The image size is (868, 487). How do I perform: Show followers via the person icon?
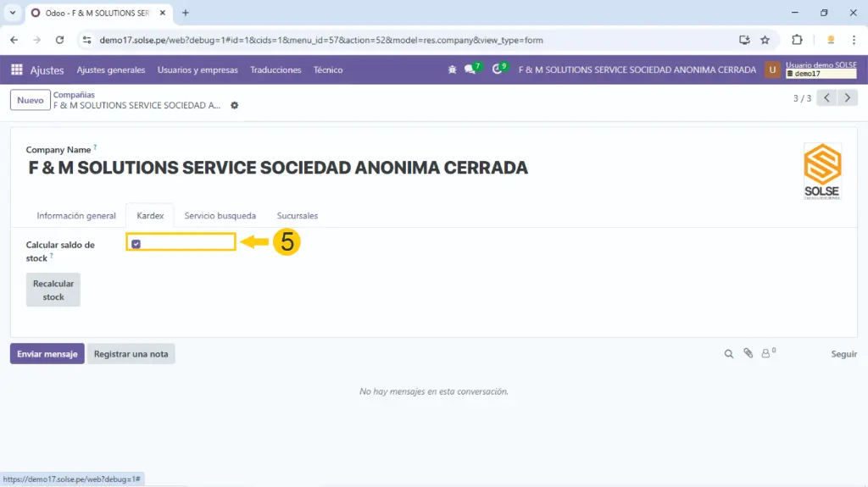[x=767, y=354]
